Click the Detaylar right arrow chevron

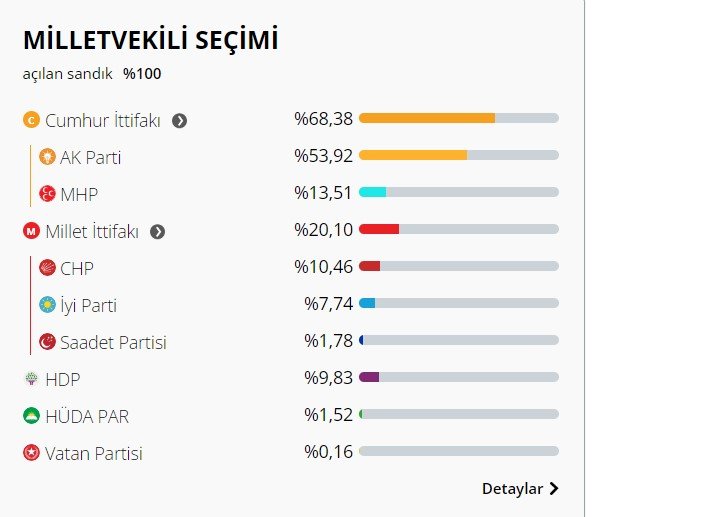pos(554,489)
